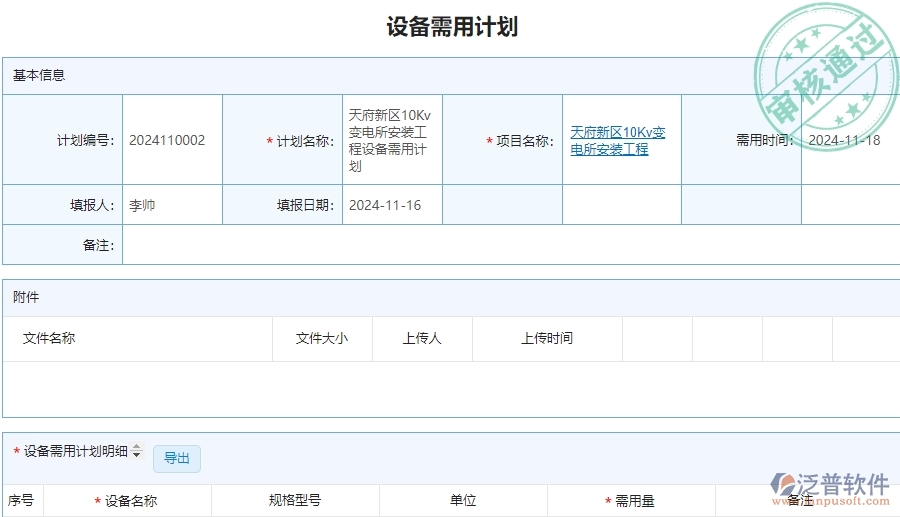Click the 填报日期 label
This screenshot has width=900, height=517.
coord(305,205)
